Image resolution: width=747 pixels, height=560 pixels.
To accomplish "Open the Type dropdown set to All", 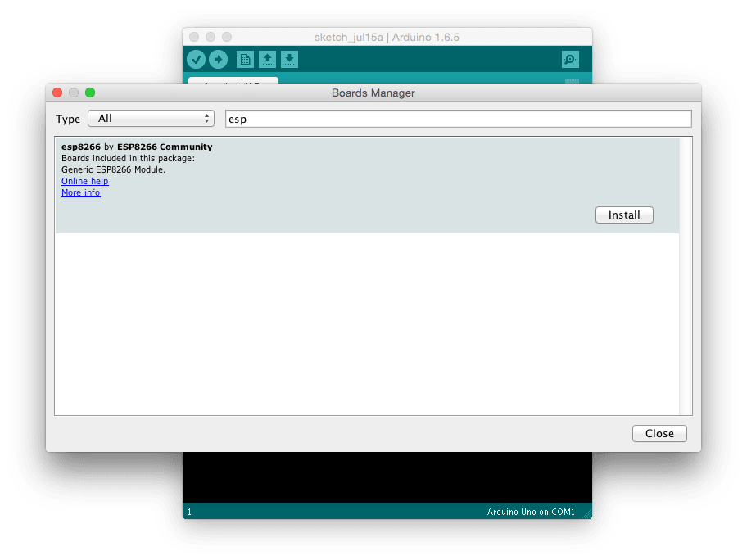I will tap(151, 119).
